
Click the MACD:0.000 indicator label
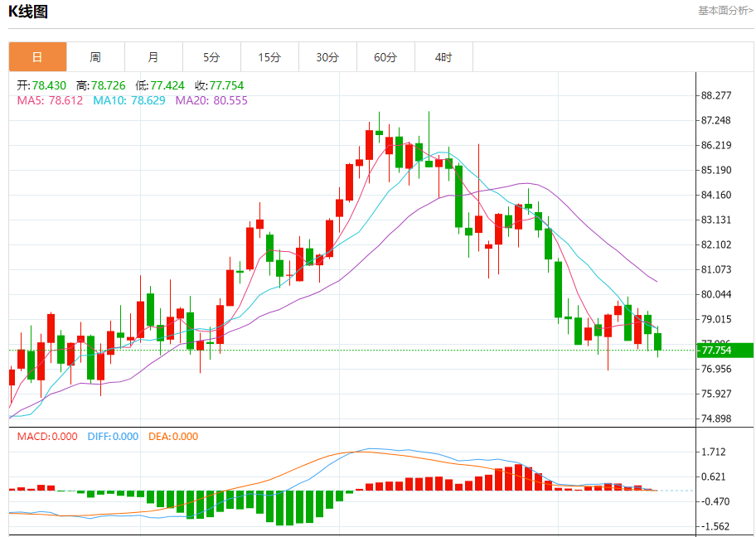47,437
